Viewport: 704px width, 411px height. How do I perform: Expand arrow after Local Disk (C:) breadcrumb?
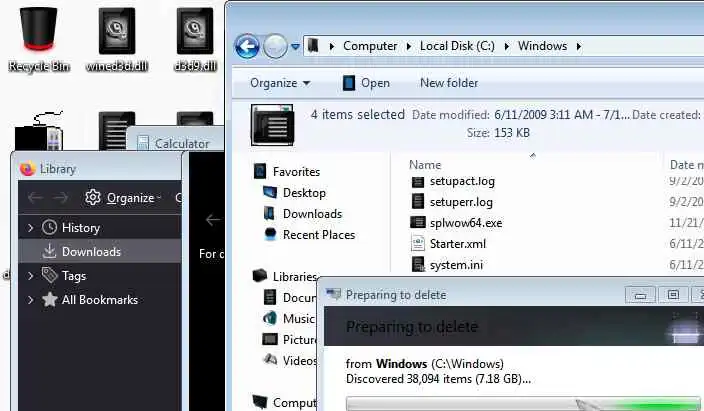506,46
